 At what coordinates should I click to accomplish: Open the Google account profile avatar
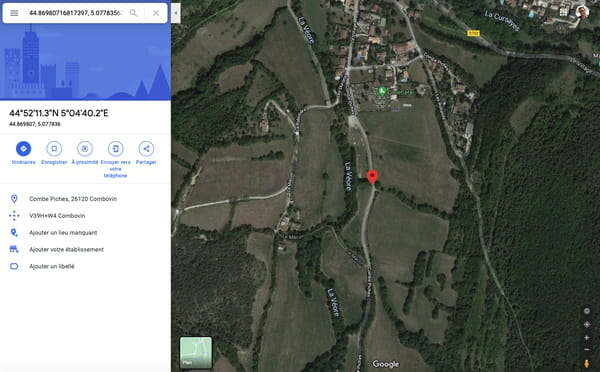[x=582, y=12]
